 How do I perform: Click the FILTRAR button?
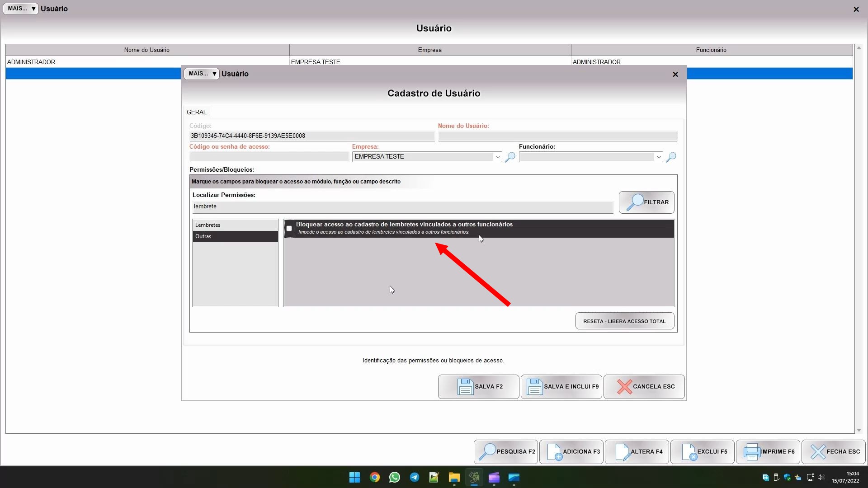646,202
